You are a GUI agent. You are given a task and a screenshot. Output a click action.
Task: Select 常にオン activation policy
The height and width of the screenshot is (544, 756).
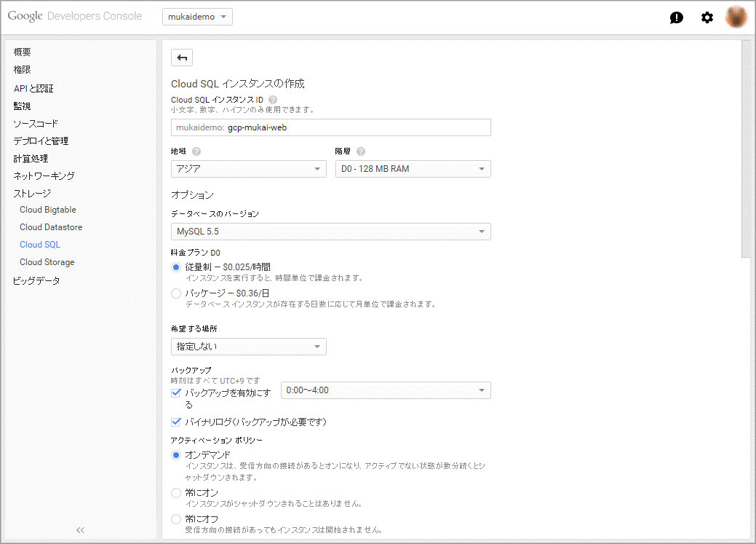(176, 493)
